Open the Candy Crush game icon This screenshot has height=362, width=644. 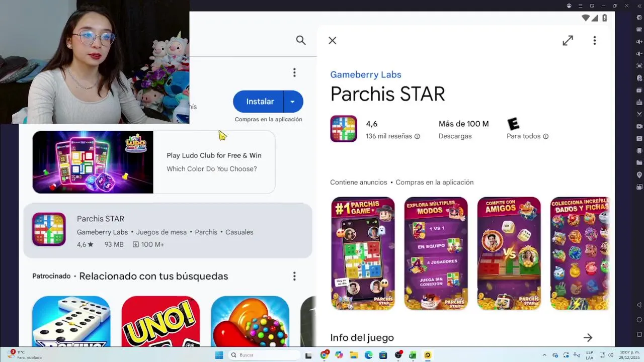pyautogui.click(x=250, y=321)
